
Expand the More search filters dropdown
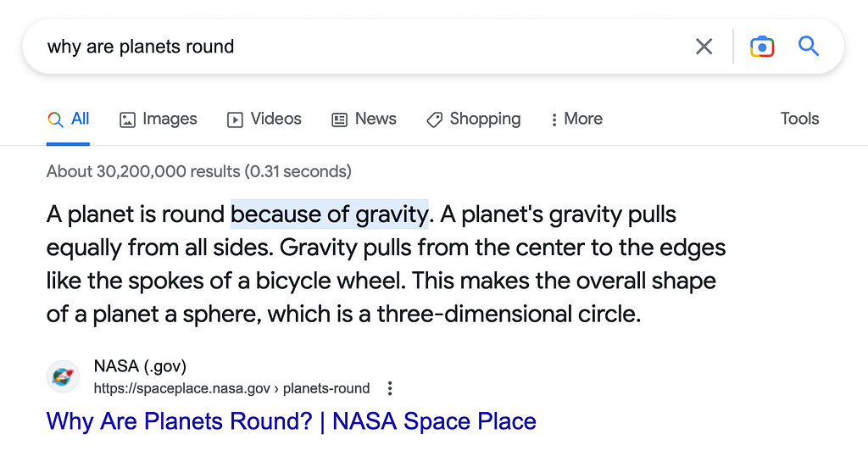576,119
